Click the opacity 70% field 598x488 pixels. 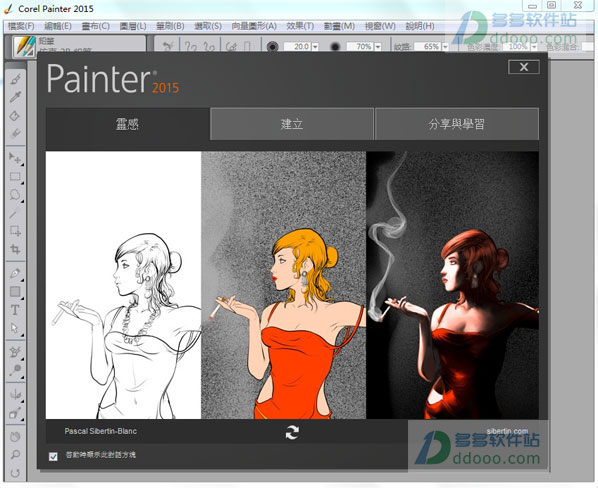(360, 47)
